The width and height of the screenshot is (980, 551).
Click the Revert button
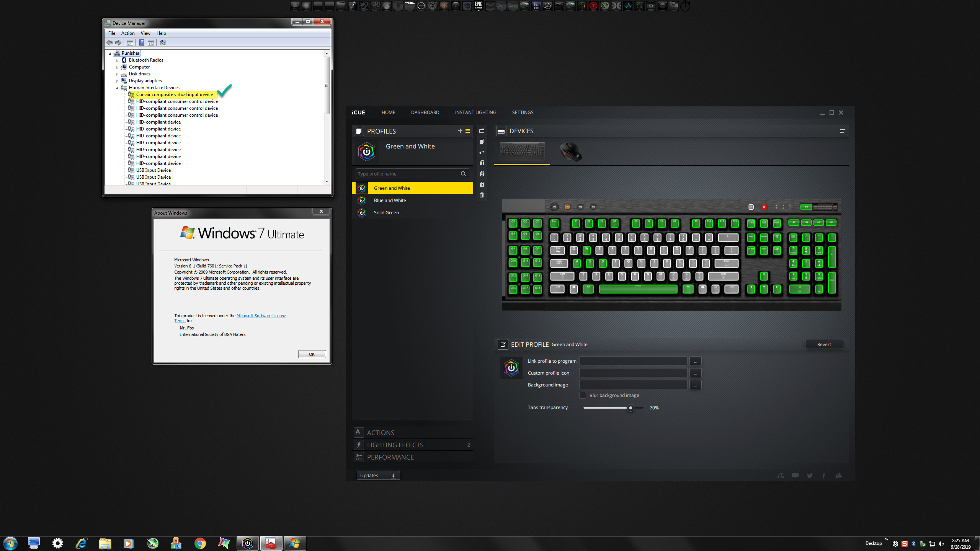tap(824, 344)
